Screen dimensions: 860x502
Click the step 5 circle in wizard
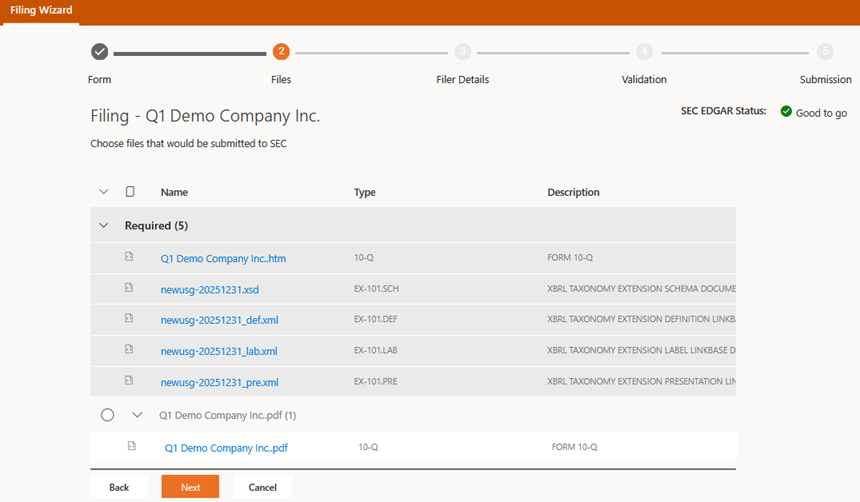tap(825, 52)
